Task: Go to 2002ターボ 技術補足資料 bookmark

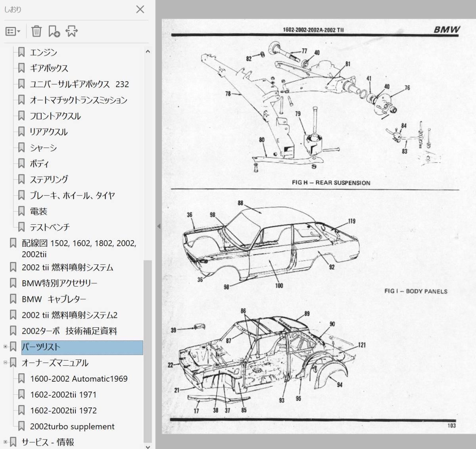Action: click(x=69, y=331)
